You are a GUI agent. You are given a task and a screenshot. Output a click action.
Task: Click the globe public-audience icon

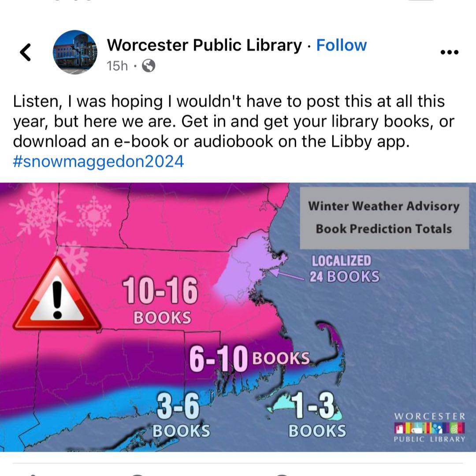click(149, 66)
